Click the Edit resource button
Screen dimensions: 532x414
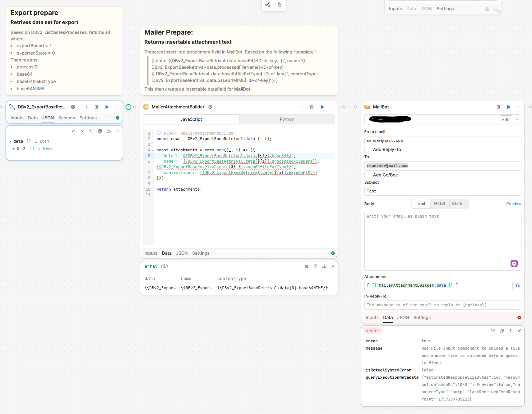click(506, 120)
